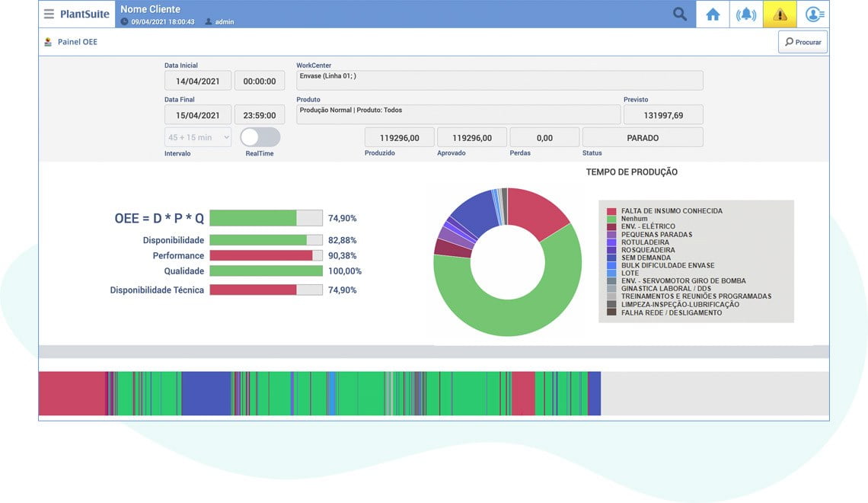Open the Intervalo 45 + 15 min dropdown

[x=198, y=137]
